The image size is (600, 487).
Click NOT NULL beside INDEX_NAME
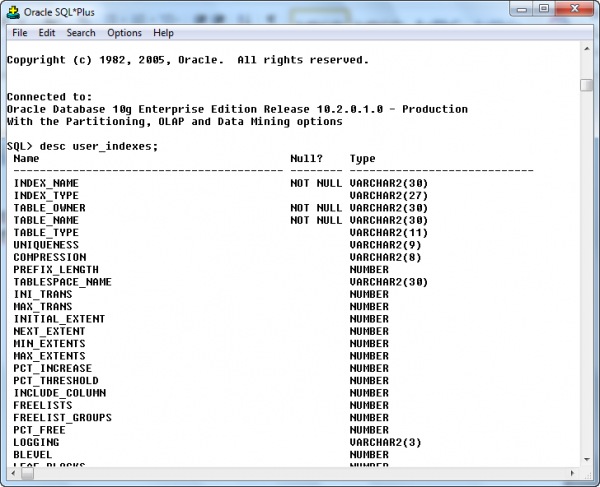[316, 183]
